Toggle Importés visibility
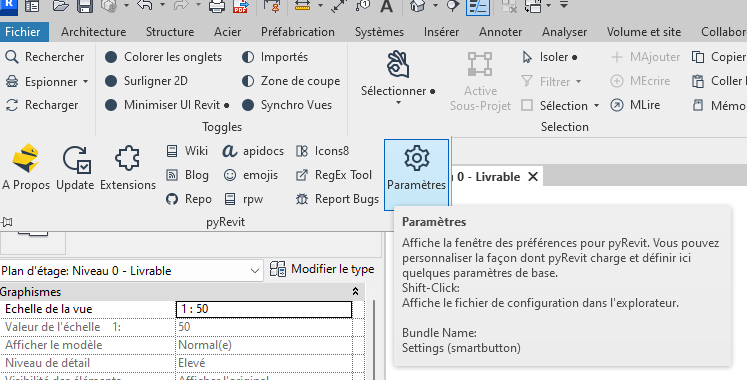 pyautogui.click(x=274, y=57)
